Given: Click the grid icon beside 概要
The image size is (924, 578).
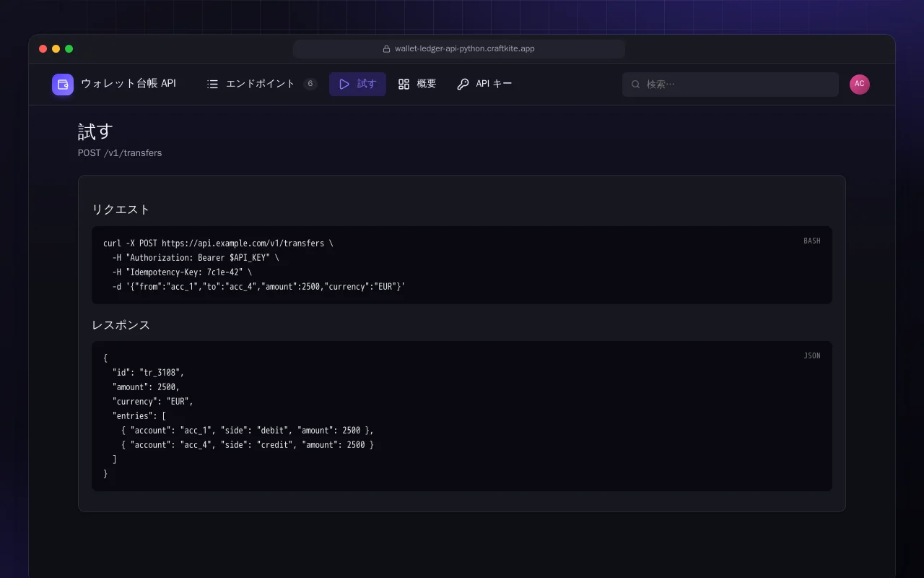Looking at the screenshot, I should click(404, 85).
